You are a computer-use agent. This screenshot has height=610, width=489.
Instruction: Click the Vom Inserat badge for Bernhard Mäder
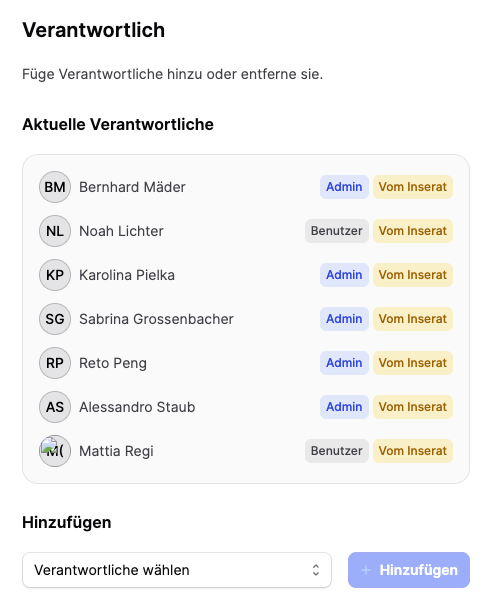[413, 187]
